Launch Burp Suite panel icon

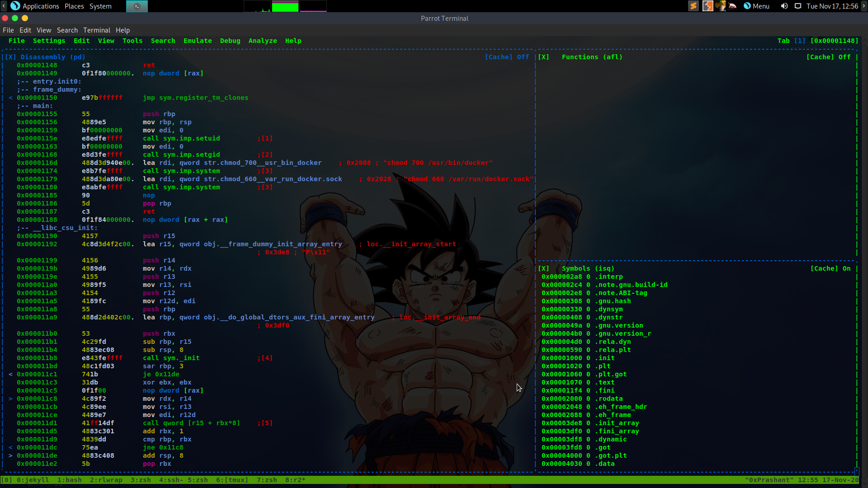[708, 6]
